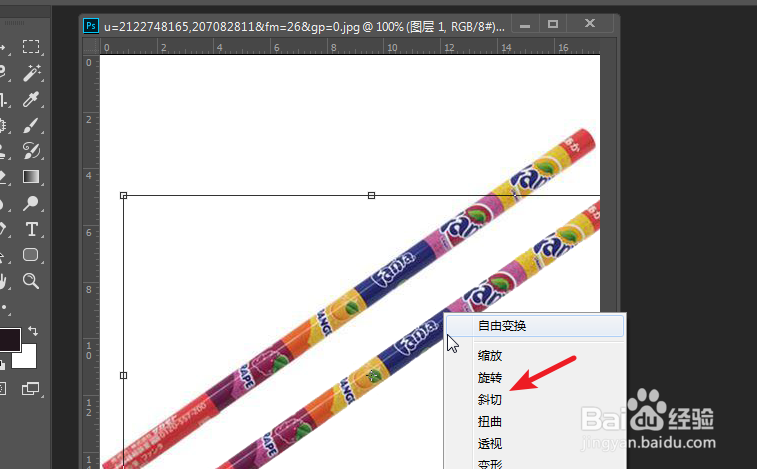Select the Lasso tool
Screen dimensions: 757x469
tap(4, 73)
